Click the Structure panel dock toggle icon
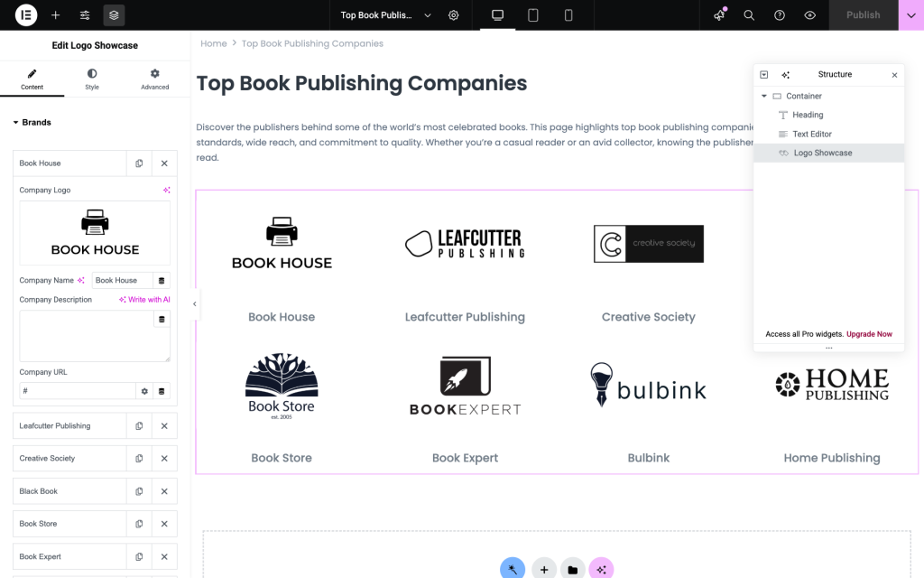Screen dimensions: 924x578 pos(764,75)
